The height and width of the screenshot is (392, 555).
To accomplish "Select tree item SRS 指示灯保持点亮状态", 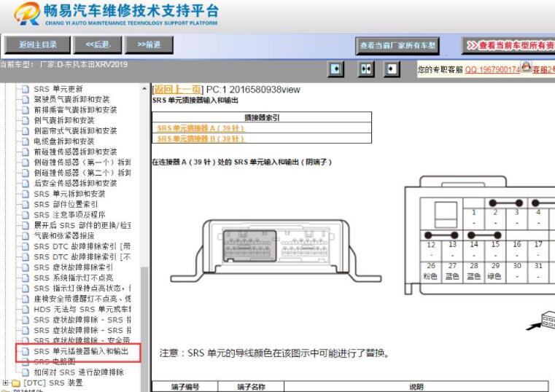I will (x=82, y=288).
